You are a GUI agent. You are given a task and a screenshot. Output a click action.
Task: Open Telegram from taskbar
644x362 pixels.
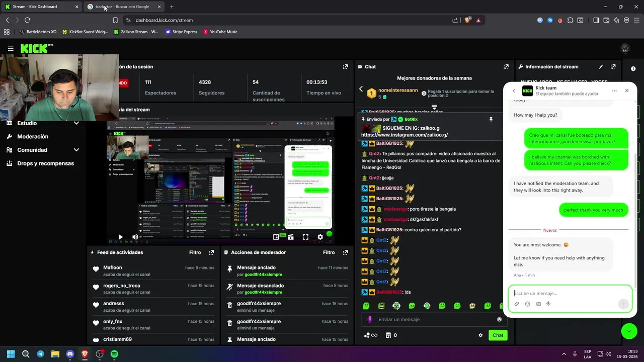[40, 354]
